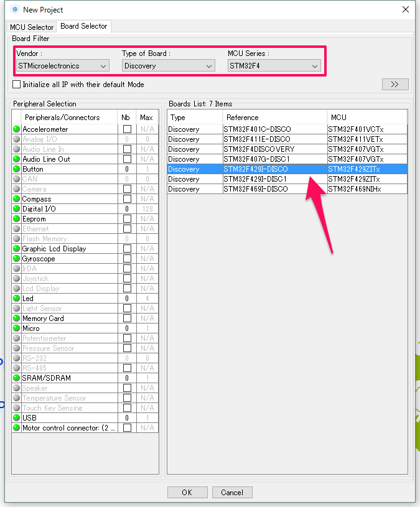Close the New Project dialog
The width and height of the screenshot is (420, 507).
[406, 9]
